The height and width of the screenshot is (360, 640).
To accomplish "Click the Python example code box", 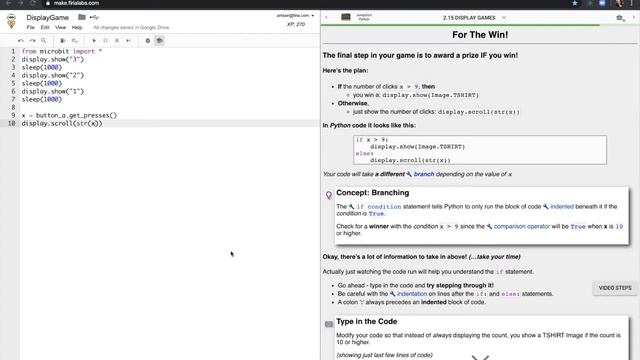I will pos(480,150).
